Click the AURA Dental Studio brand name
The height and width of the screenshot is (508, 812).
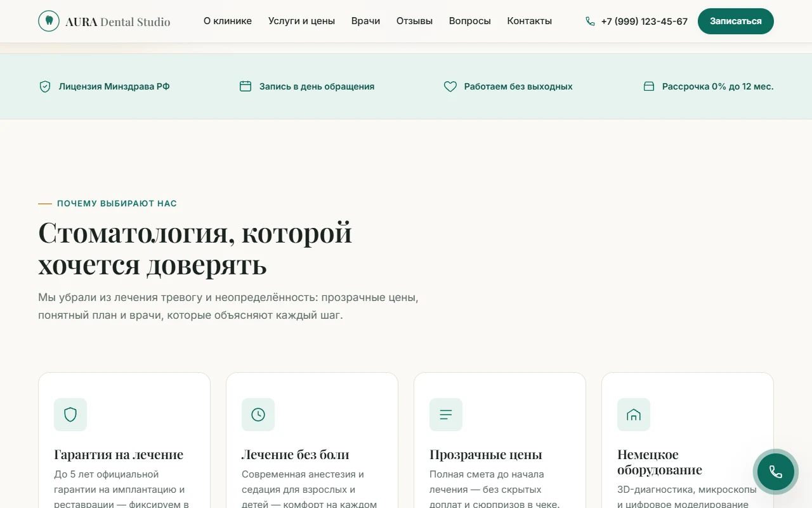click(118, 22)
